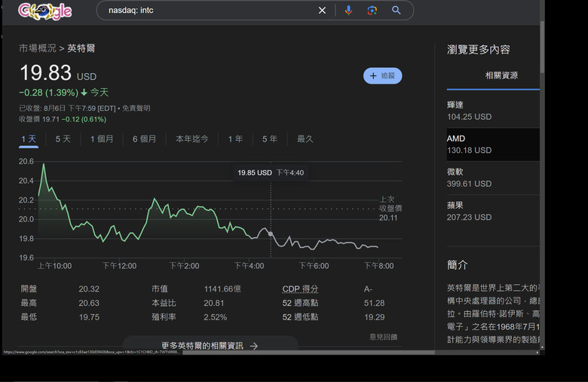This screenshot has height=382, width=588.
Task: Open the Google Doodle logo homepage
Action: (44, 11)
